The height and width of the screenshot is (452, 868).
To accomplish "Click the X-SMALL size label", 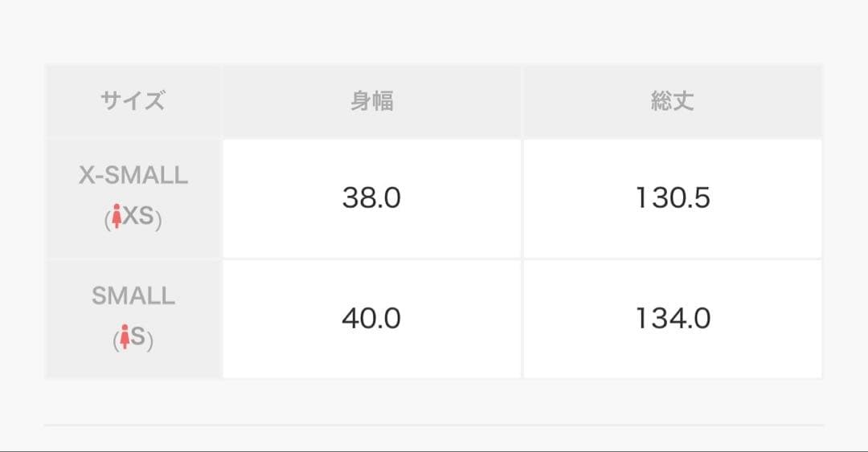I will tap(133, 176).
